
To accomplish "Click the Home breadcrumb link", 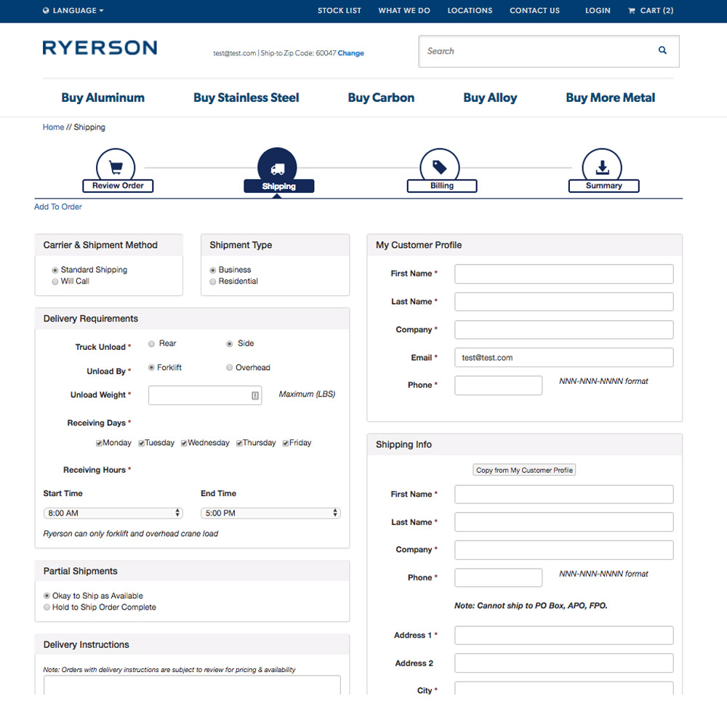I will point(53,127).
